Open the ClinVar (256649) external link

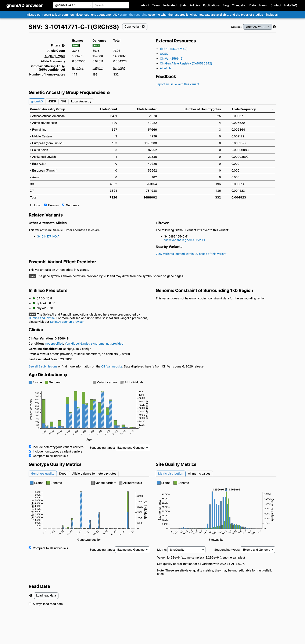click(x=172, y=59)
